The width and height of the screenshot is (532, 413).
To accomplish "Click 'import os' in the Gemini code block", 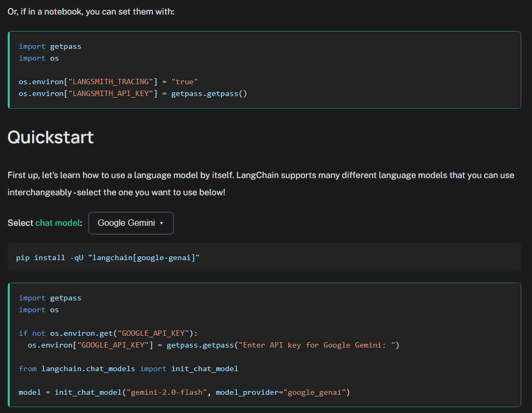I will coord(39,310).
